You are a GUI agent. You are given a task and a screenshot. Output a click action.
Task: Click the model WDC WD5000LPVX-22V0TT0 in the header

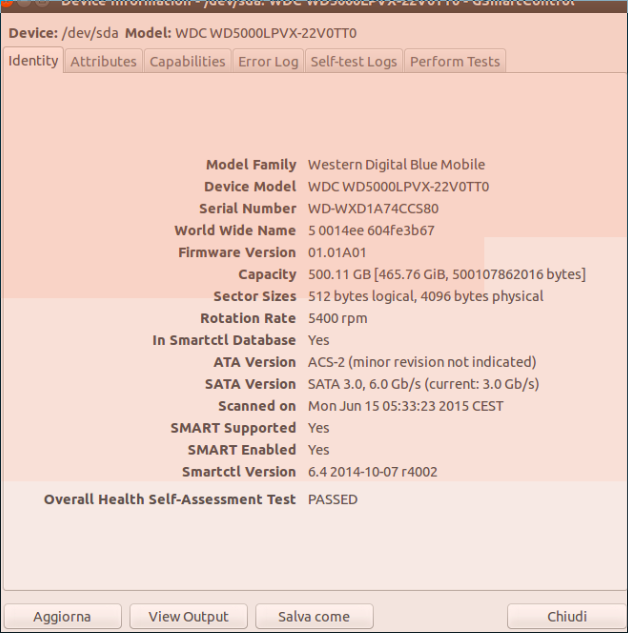pos(266,33)
